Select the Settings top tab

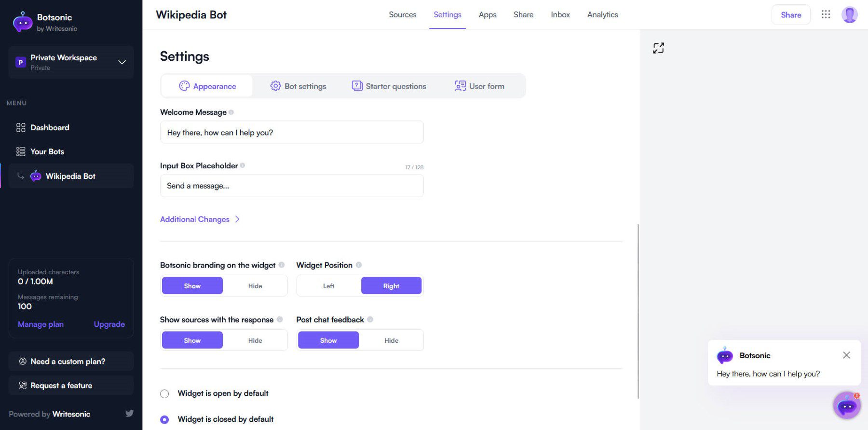point(448,14)
